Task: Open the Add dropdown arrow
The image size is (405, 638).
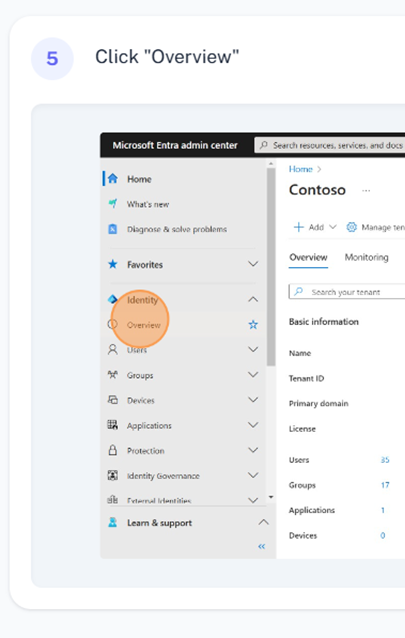Action: [x=333, y=227]
